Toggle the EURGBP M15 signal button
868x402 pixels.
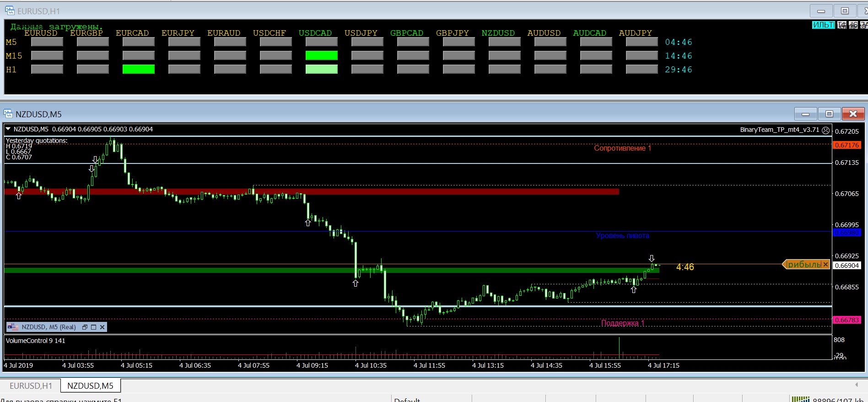point(93,55)
